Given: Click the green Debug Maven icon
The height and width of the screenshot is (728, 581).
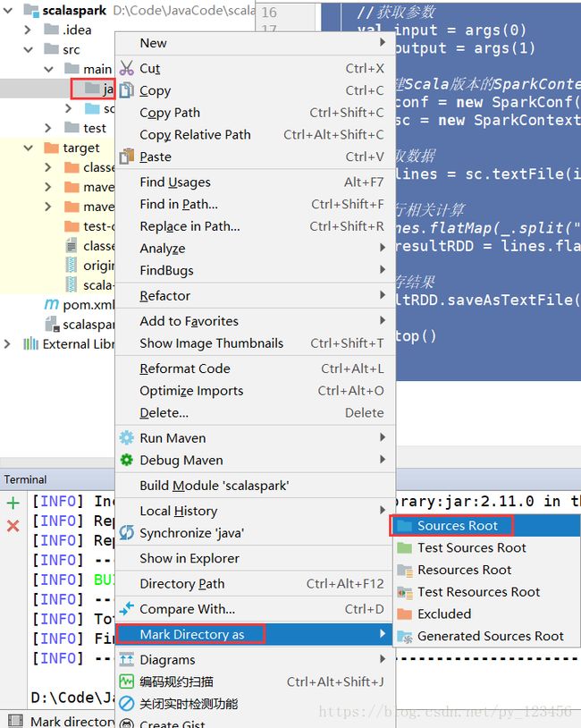Looking at the screenshot, I should (x=126, y=460).
